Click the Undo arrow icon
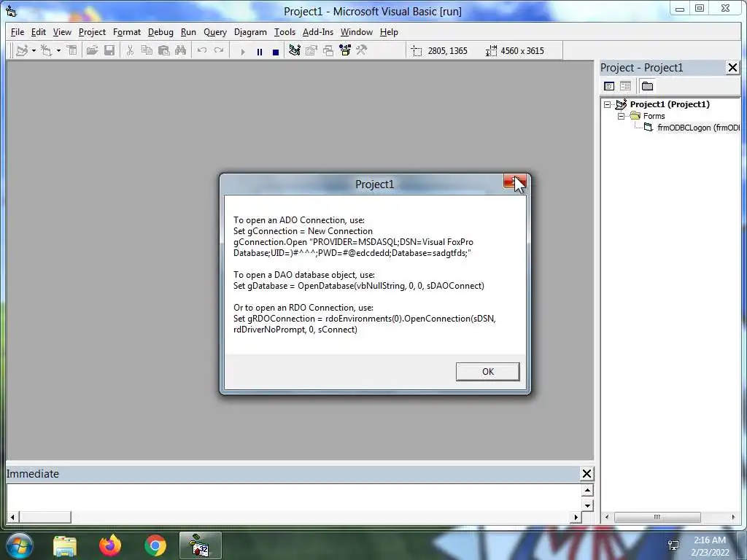 [202, 50]
